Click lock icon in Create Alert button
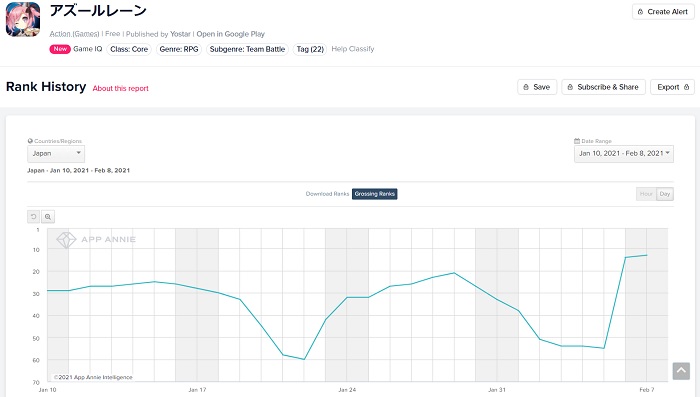Screen dimensions: 700x397 tap(640, 12)
